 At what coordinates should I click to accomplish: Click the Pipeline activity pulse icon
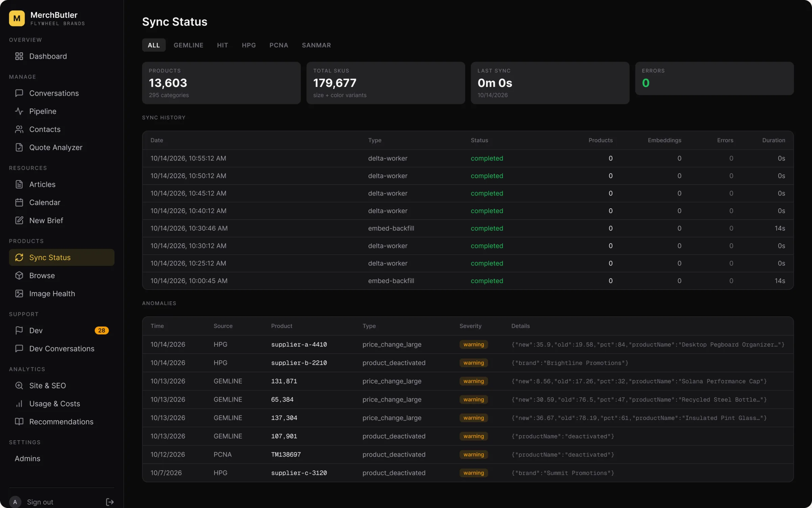(x=19, y=111)
